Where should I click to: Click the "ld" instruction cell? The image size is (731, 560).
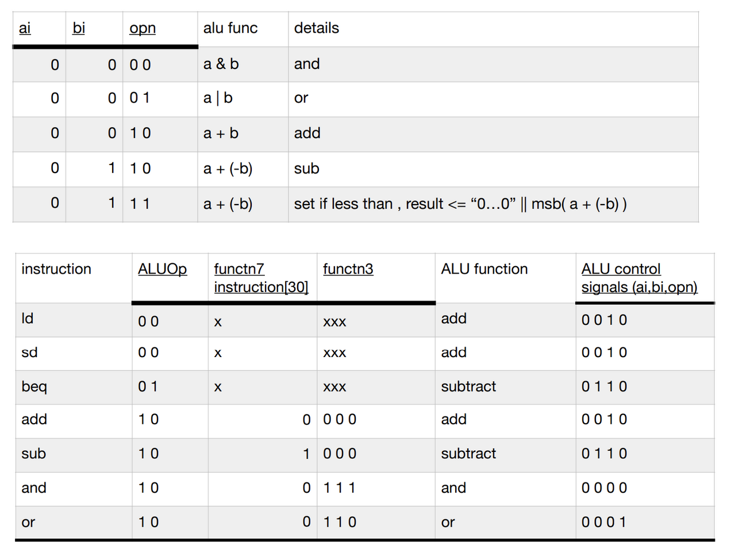tap(28, 319)
